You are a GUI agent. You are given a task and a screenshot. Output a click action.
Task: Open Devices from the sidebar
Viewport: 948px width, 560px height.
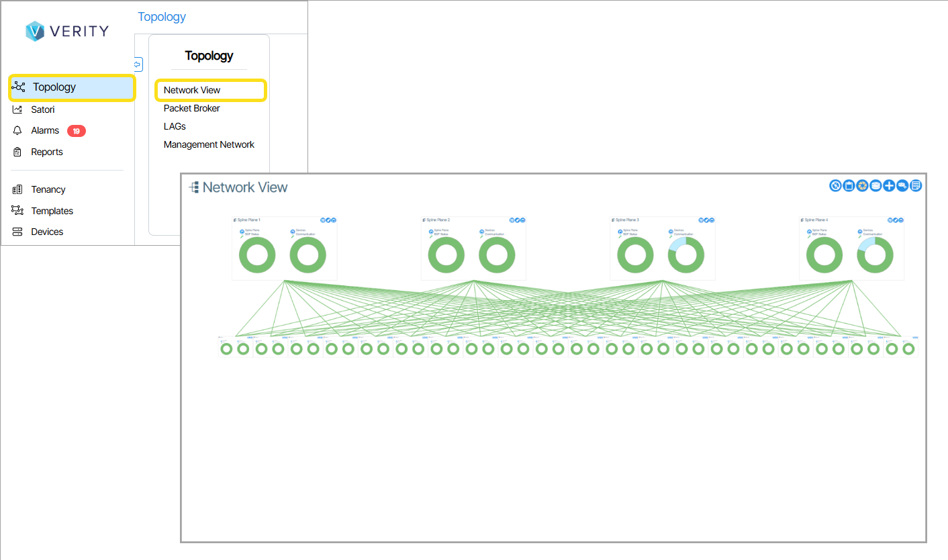(47, 232)
